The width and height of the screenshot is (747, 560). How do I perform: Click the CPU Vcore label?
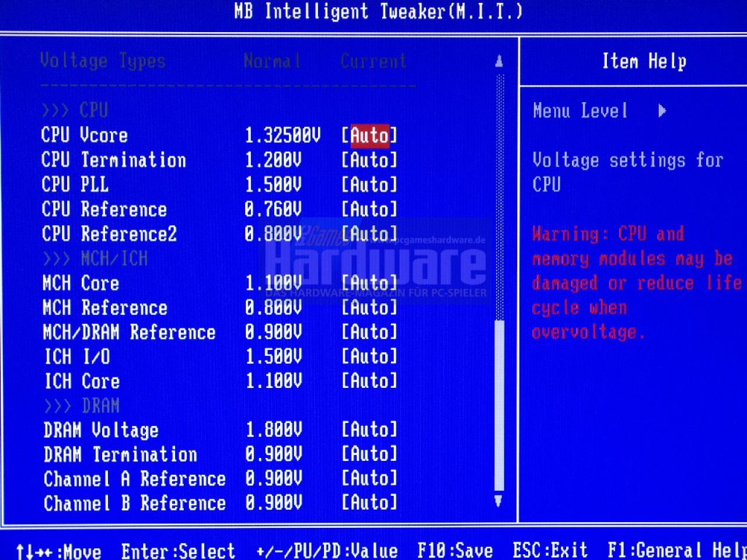(85, 135)
